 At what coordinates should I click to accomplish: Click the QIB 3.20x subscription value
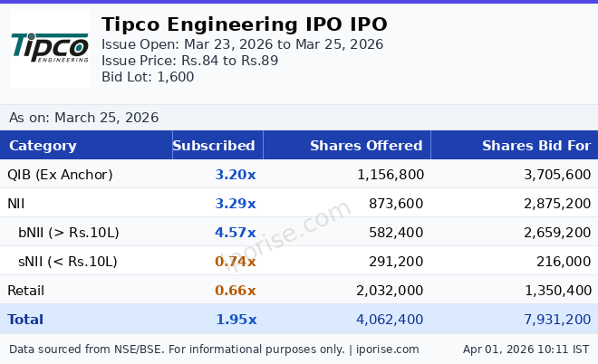click(236, 175)
